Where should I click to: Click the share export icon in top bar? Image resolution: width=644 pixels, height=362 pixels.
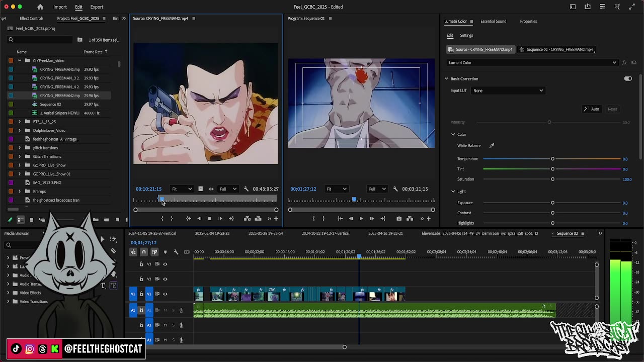click(588, 7)
